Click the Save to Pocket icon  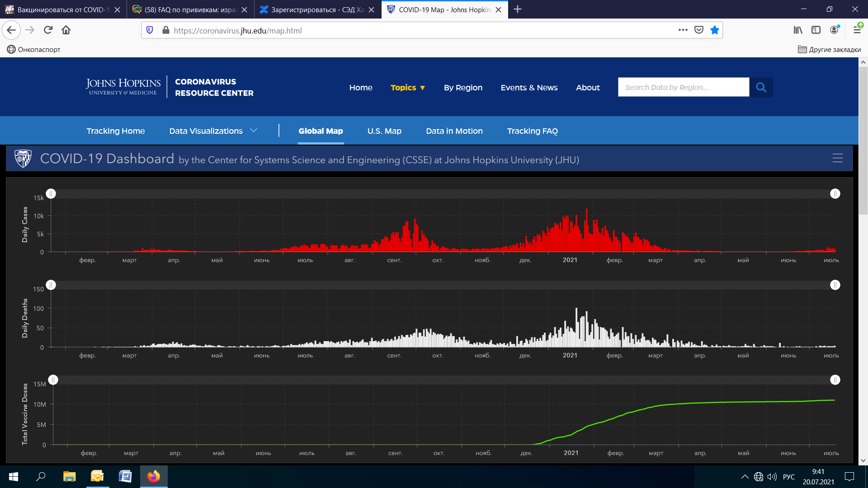[699, 30]
